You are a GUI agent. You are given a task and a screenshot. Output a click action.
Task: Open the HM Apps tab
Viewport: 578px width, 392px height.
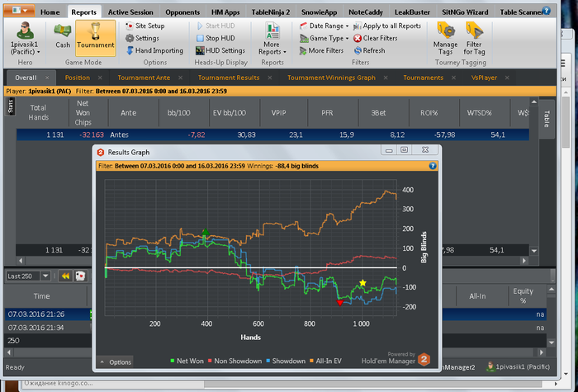pos(225,12)
